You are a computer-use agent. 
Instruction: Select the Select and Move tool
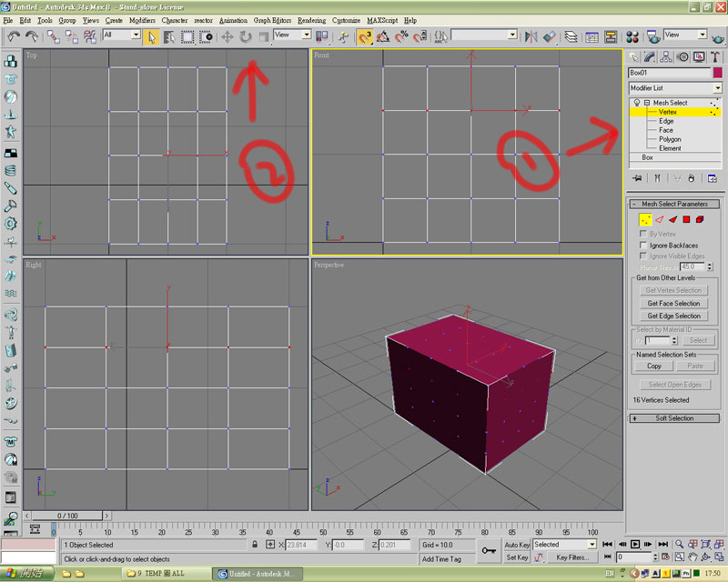tap(227, 37)
